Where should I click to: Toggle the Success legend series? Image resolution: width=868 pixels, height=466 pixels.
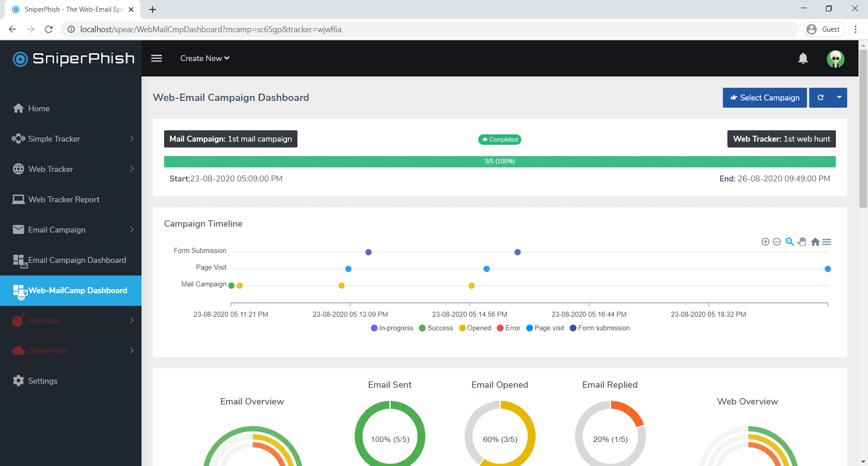click(x=436, y=328)
